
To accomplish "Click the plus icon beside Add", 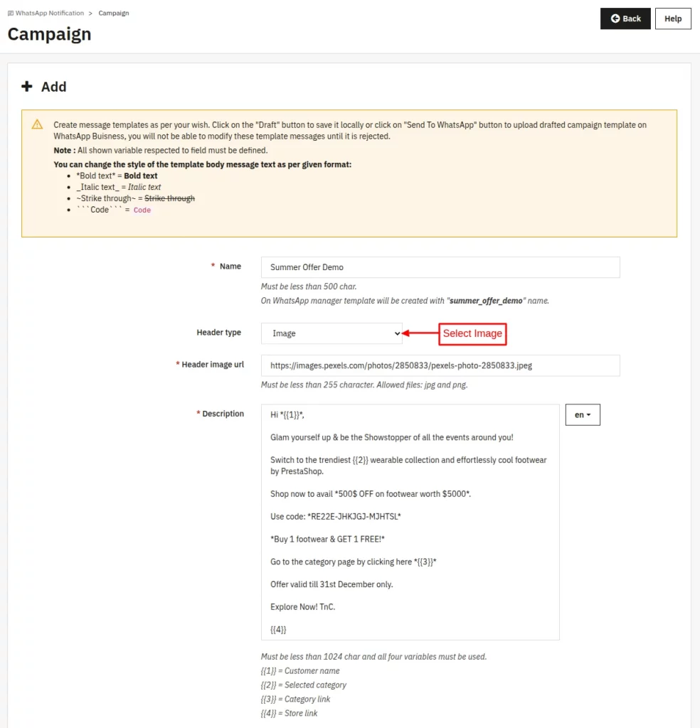I will [27, 87].
